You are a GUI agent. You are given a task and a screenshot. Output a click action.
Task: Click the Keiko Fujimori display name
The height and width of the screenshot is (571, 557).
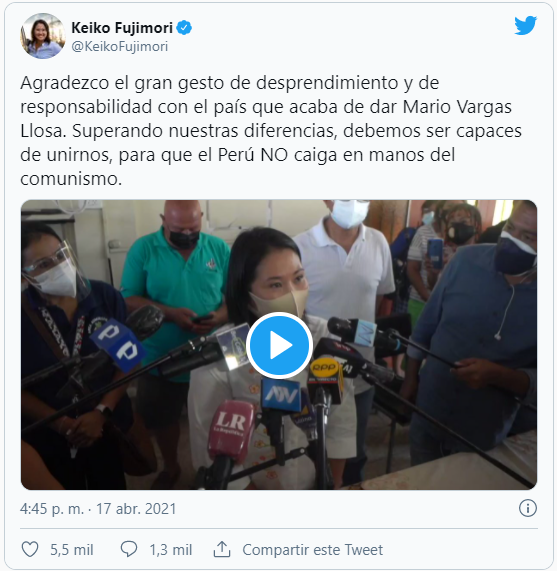(122, 28)
